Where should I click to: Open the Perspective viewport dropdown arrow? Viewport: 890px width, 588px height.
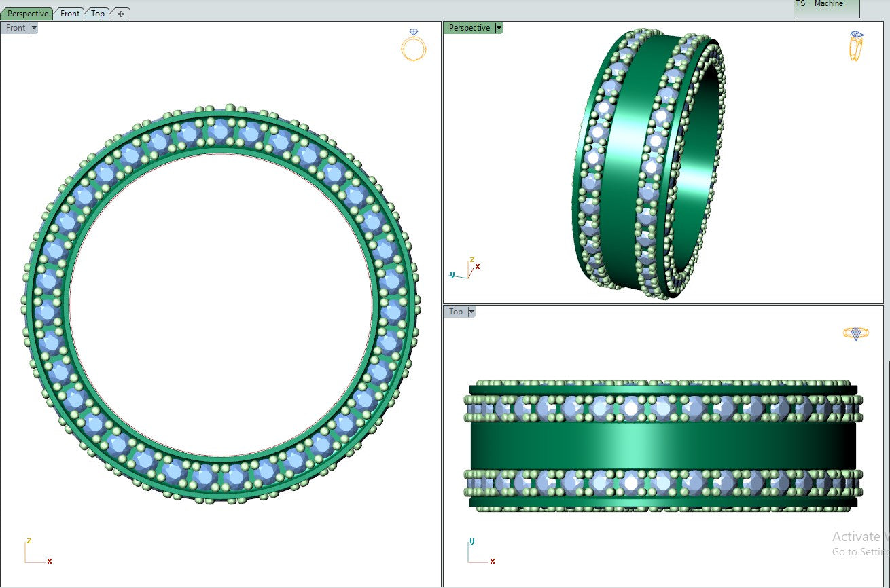(499, 28)
